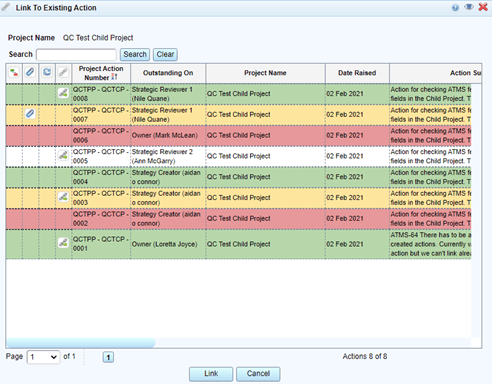
Task: Click the pencil icon beside dialog title
Action: [x=6, y=7]
